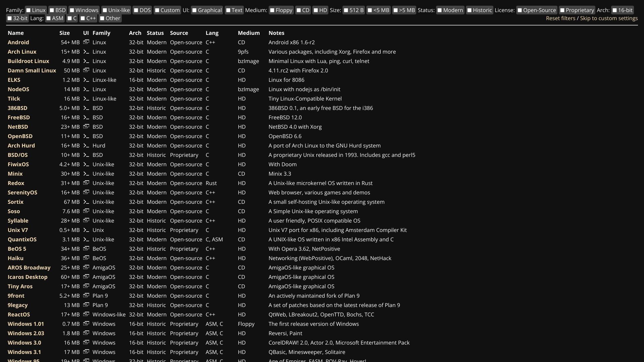Image resolution: width=644 pixels, height=362 pixels.
Task: Enable the DOS family filter
Action: [x=136, y=10]
